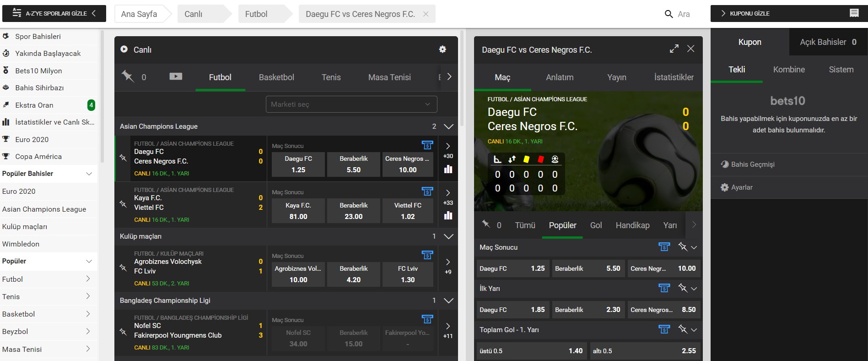Collapse the İlk Yarı market section
The width and height of the screenshot is (868, 361).
point(694,289)
